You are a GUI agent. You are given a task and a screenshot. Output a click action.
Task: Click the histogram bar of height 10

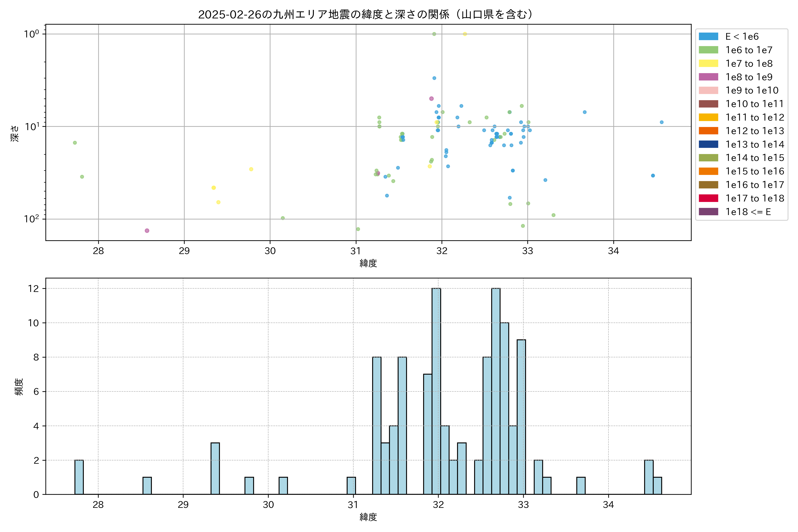click(x=504, y=409)
